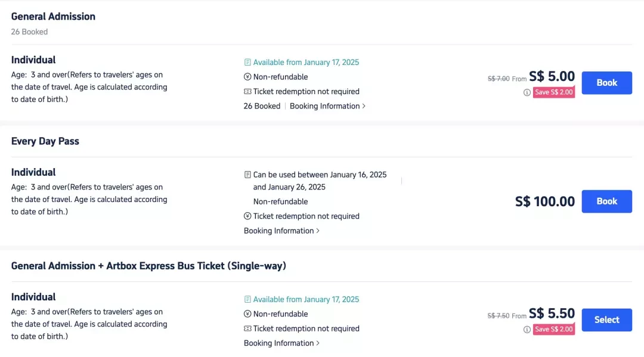This screenshot has height=357, width=644.
Task: Click the Save S$ 2.00 badge under S$ 5.50
Action: 553,330
